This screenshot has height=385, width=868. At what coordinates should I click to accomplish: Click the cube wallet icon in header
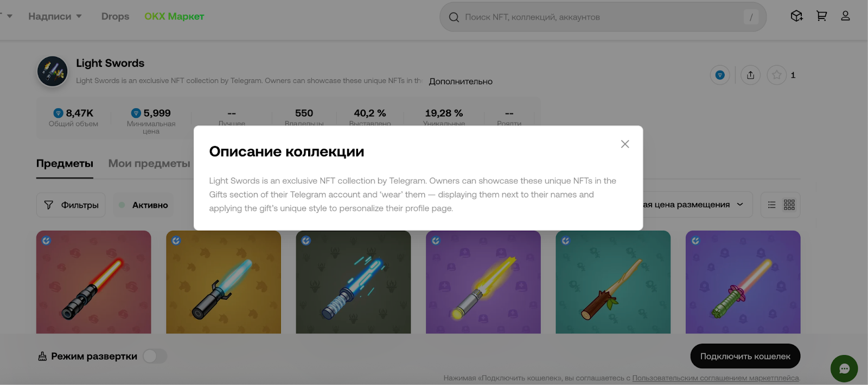pos(796,16)
